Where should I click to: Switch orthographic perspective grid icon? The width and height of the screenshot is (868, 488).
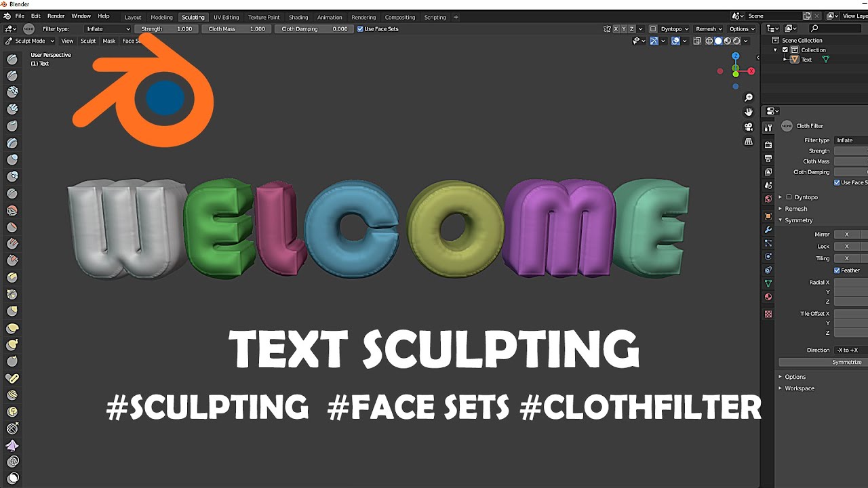749,142
